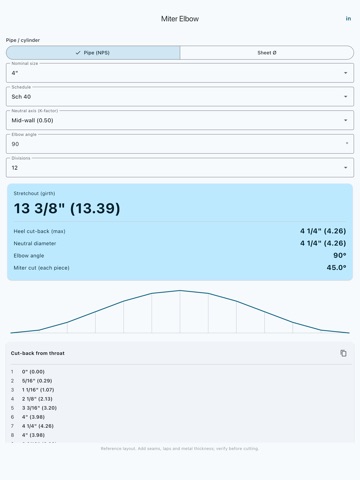Open the Divisions dropdown showing 12
The image size is (360, 480).
pos(180,168)
